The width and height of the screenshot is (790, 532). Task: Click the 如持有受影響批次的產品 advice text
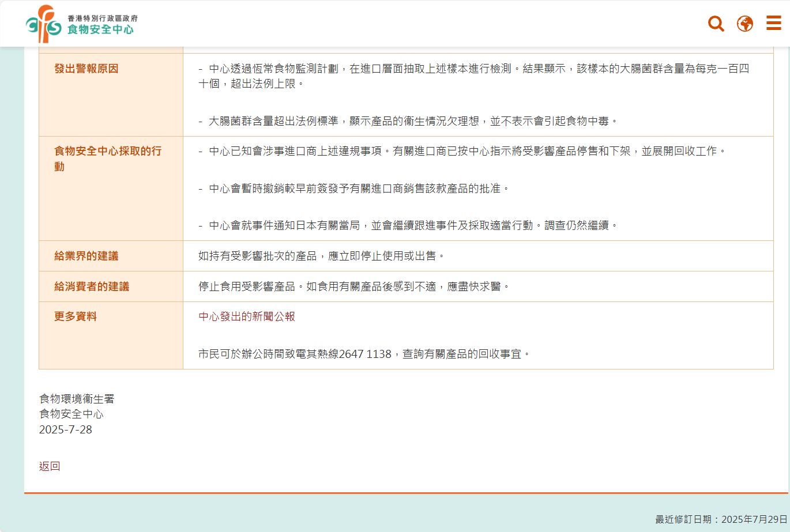[321, 256]
